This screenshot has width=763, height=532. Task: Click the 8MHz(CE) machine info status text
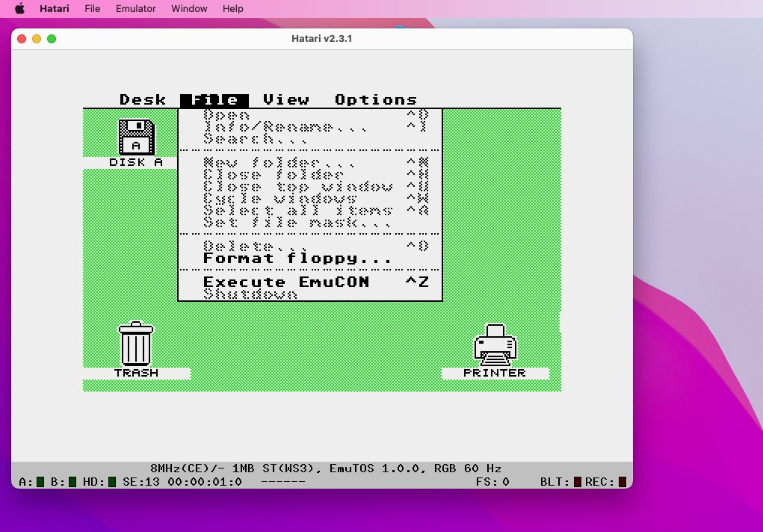(326, 468)
